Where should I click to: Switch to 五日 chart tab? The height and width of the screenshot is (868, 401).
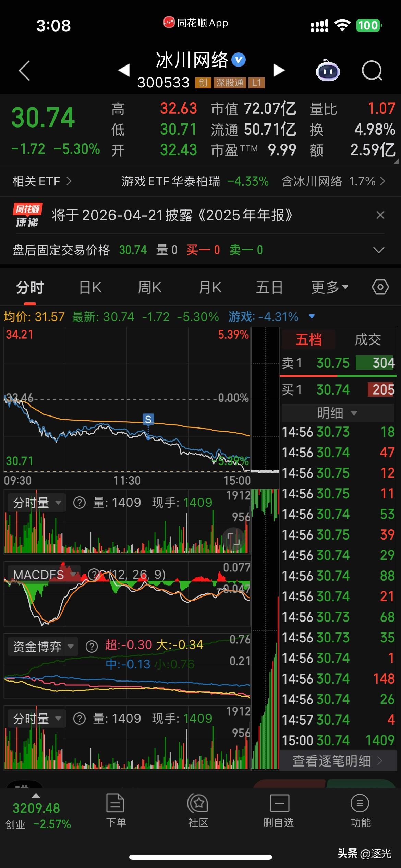(x=269, y=287)
